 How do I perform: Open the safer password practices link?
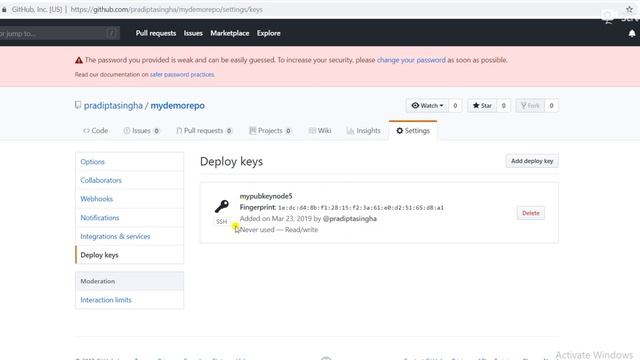(x=182, y=75)
